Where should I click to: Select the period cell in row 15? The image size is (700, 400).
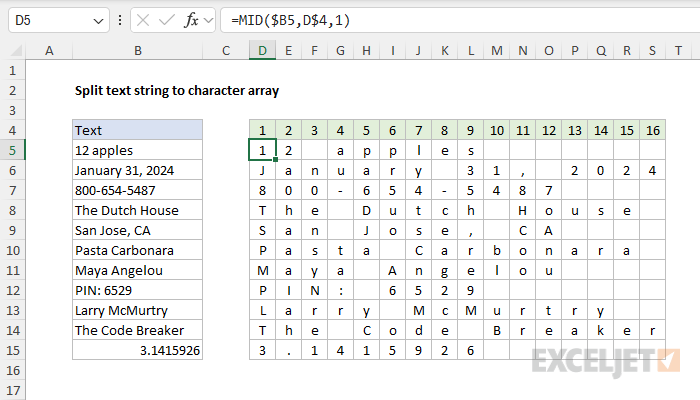point(288,350)
